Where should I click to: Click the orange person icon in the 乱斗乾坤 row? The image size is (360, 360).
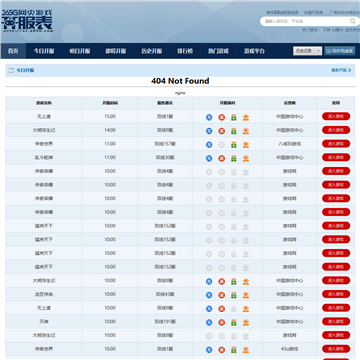coord(246,158)
